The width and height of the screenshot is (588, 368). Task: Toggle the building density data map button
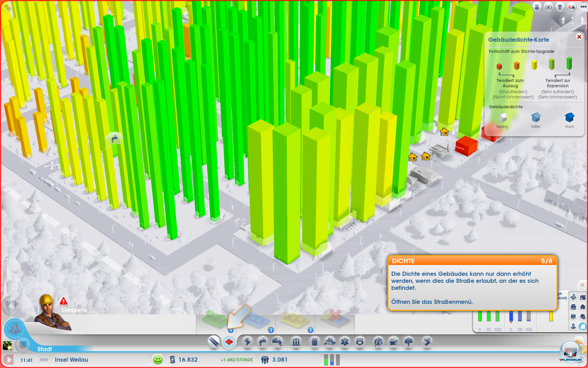582,326
